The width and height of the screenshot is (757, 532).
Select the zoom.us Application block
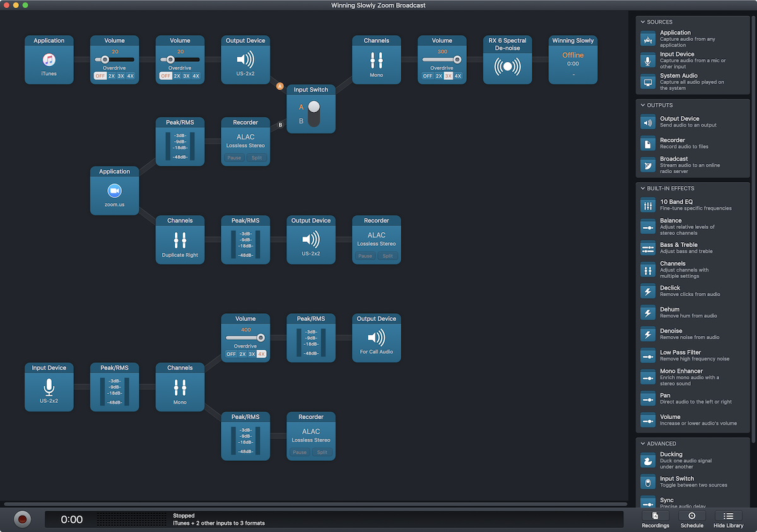pyautogui.click(x=114, y=191)
